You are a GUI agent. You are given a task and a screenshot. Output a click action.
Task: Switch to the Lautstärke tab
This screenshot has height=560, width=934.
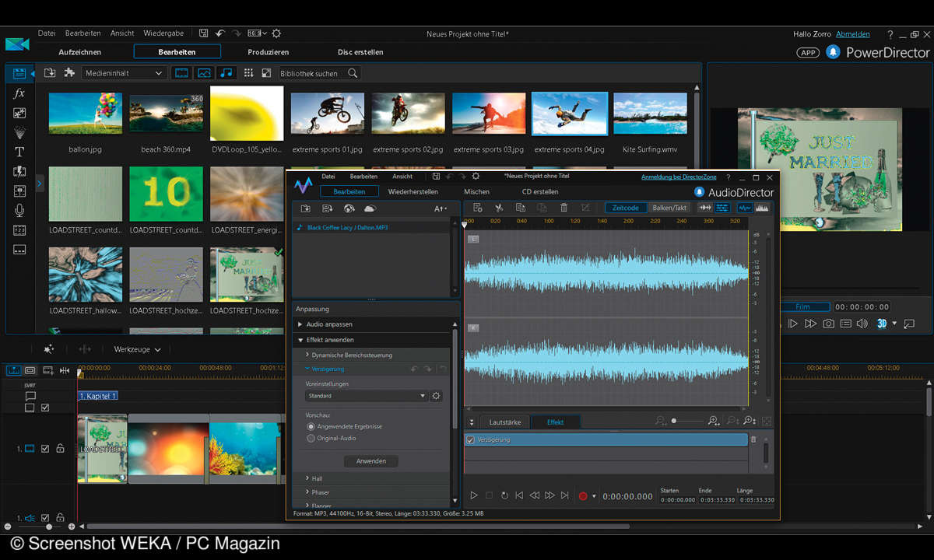[x=505, y=422]
